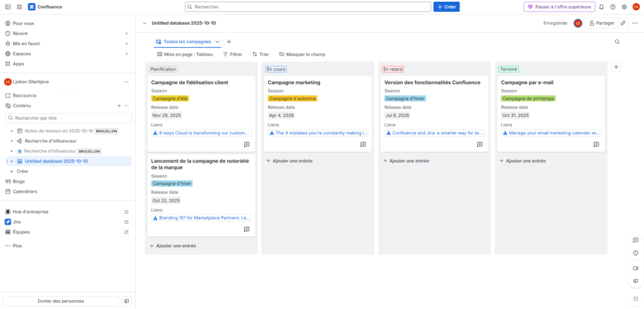Open the comments panel icon on the right rail

pyautogui.click(x=635, y=240)
